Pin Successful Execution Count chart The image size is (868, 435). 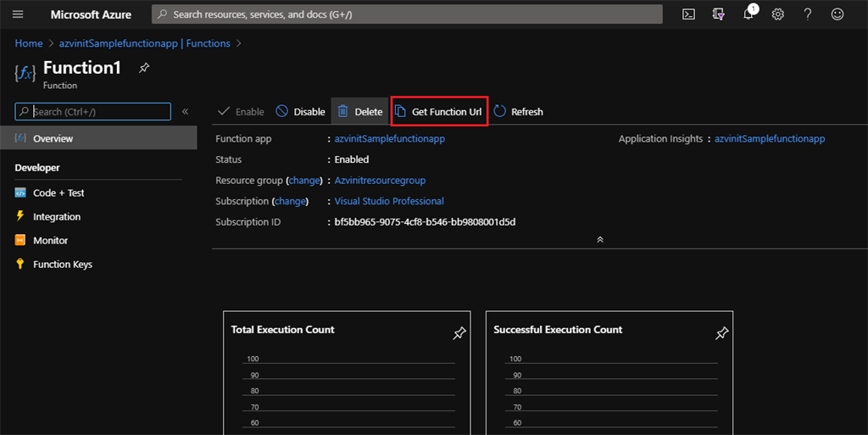[722, 333]
